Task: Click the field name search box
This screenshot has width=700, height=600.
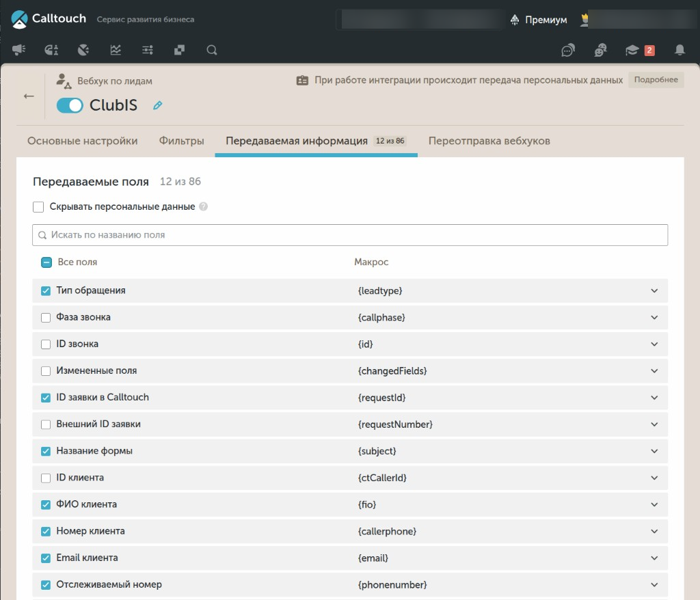Action: [x=350, y=235]
